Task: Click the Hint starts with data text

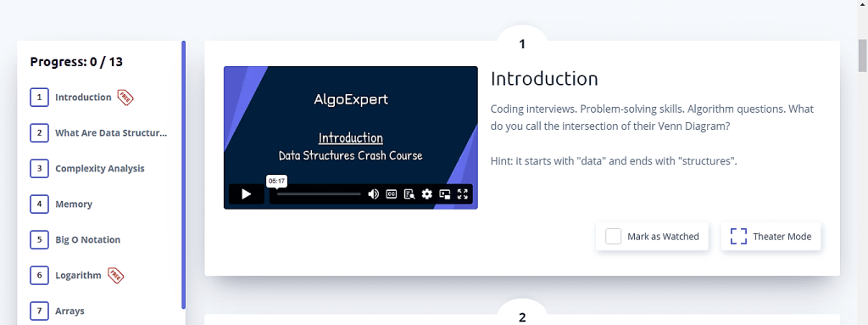Action: 614,161
